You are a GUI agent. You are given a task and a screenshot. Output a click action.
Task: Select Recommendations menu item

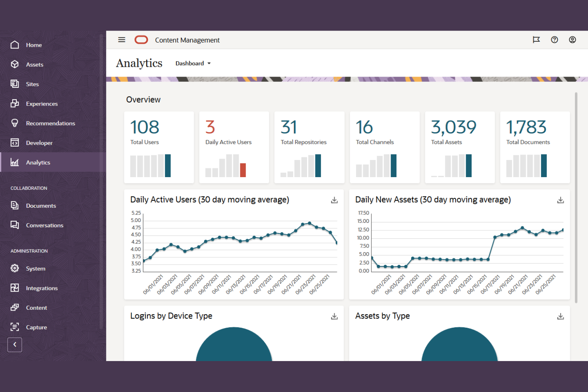[x=50, y=123]
